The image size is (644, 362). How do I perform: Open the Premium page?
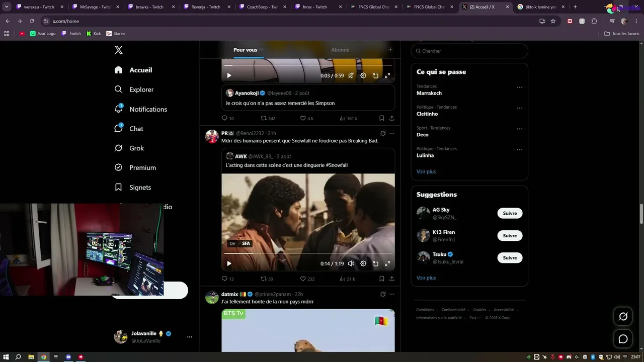point(135,167)
